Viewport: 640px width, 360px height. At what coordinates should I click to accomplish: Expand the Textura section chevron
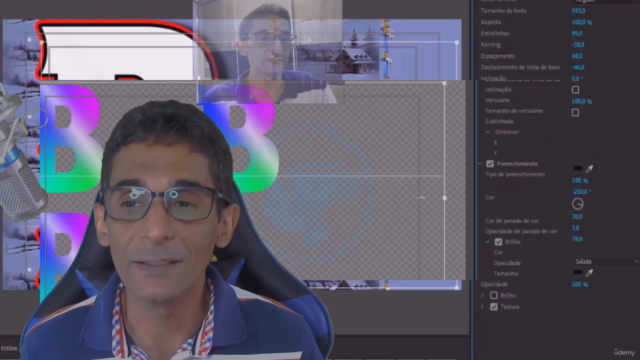[482, 307]
